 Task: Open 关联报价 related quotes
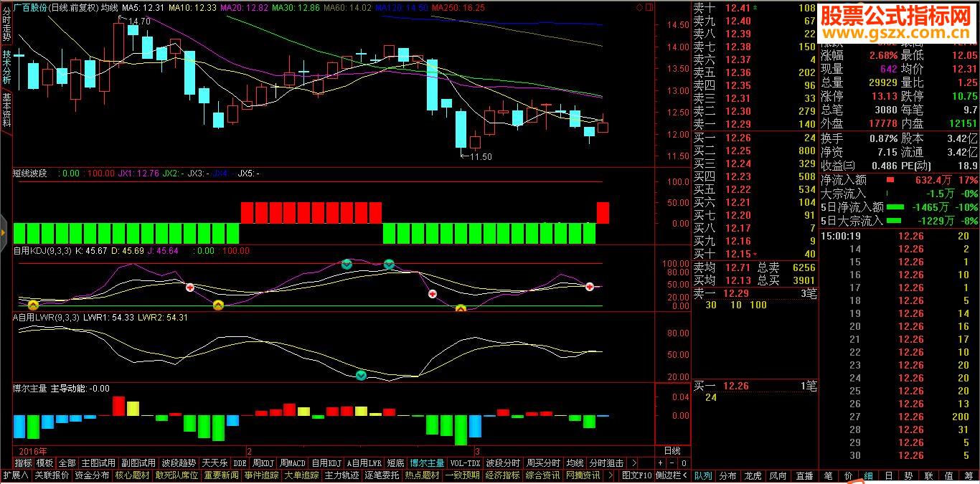pos(52,475)
